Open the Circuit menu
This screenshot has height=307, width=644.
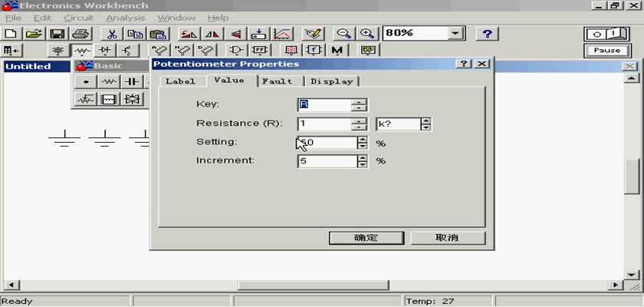(x=79, y=18)
